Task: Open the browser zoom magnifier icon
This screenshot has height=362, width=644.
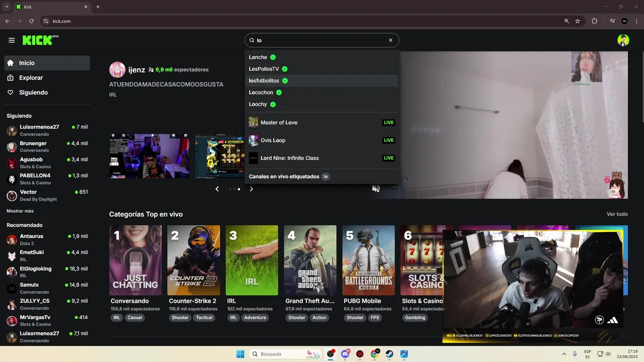Action: pyautogui.click(x=567, y=21)
